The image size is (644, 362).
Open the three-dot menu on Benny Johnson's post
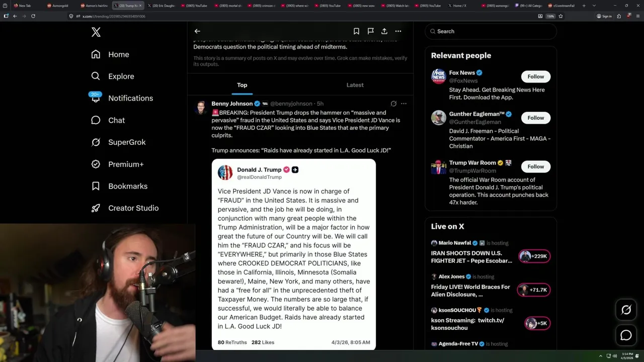(x=404, y=104)
